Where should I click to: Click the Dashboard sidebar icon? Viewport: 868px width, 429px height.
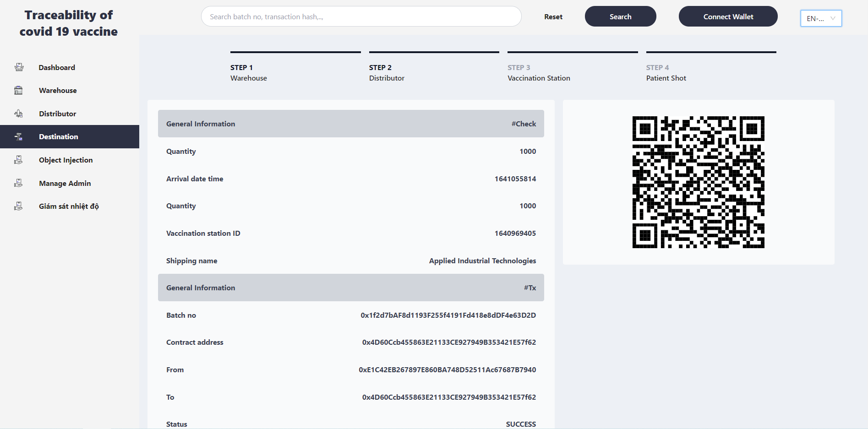click(x=19, y=67)
